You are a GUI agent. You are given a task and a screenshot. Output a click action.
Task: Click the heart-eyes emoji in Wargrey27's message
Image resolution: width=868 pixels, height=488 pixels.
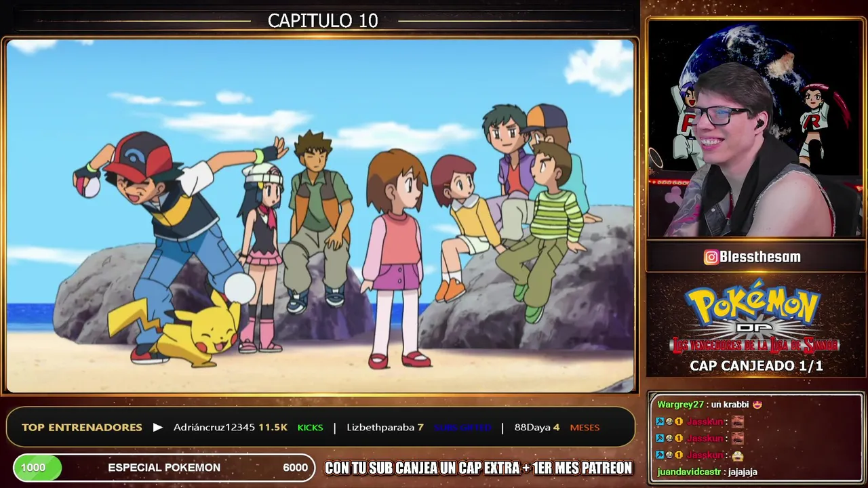tap(757, 405)
